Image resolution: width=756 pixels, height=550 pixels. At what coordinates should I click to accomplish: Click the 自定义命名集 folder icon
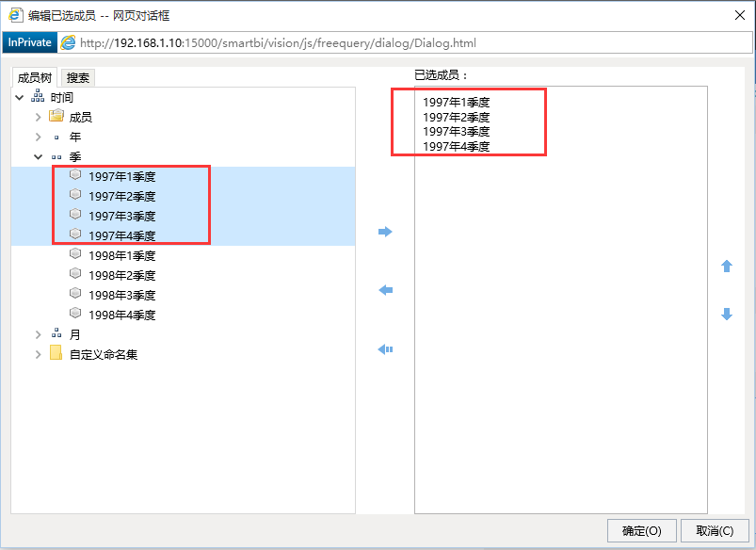coord(56,352)
